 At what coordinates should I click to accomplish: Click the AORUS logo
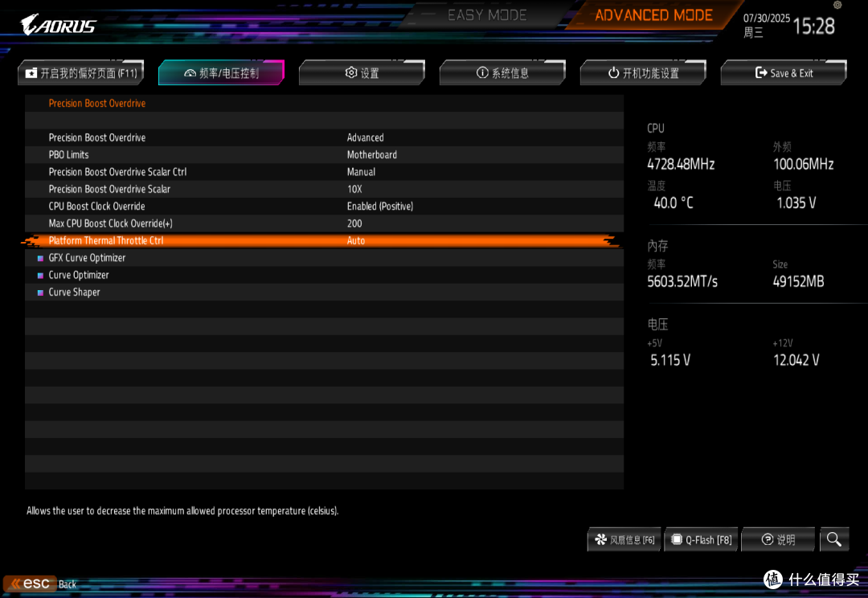click(x=58, y=24)
